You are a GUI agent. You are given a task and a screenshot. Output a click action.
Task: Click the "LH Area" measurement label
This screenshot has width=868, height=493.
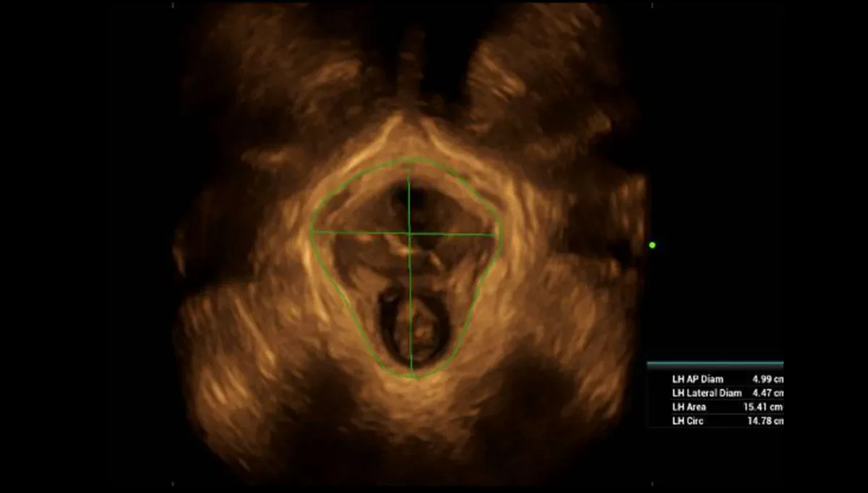(x=689, y=407)
